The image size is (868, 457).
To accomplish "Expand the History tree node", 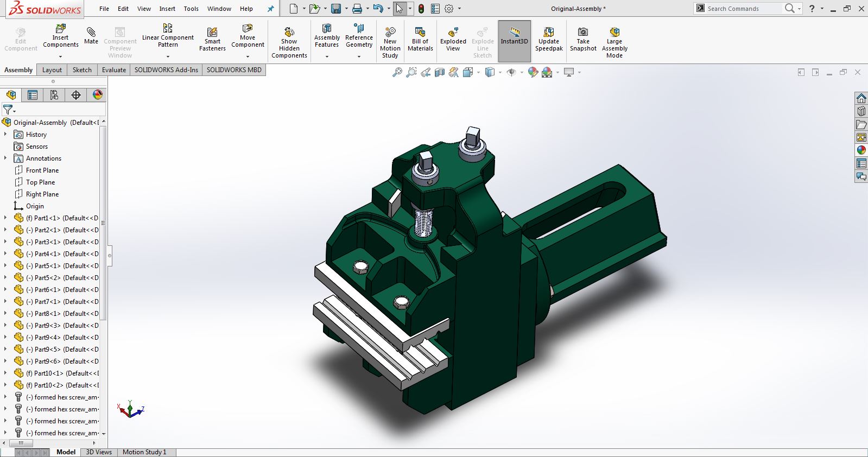I will point(5,134).
